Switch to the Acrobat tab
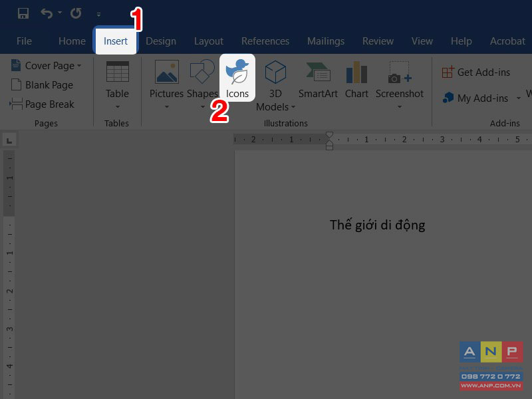 click(507, 41)
